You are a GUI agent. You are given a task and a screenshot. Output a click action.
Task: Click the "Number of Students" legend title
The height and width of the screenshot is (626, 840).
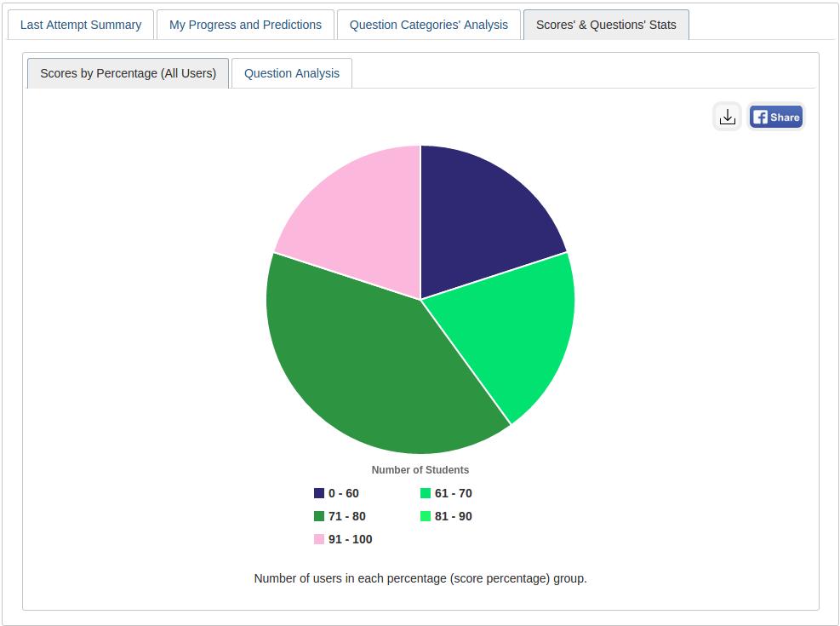tap(420, 470)
